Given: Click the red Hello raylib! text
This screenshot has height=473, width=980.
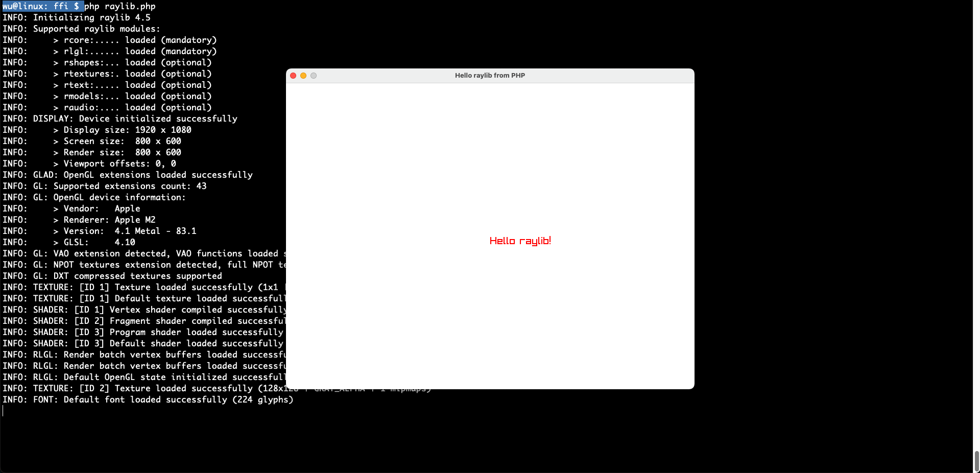Looking at the screenshot, I should pyautogui.click(x=520, y=241).
